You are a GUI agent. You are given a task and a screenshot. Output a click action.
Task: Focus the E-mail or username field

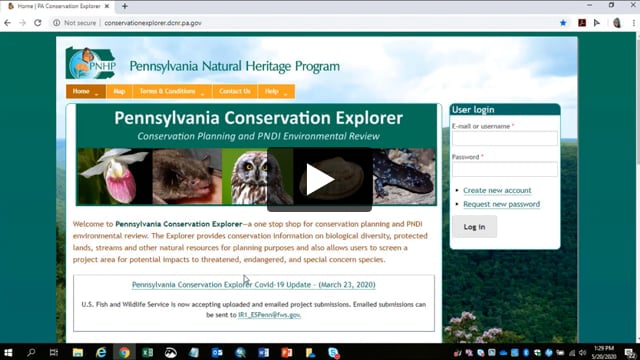coord(504,138)
